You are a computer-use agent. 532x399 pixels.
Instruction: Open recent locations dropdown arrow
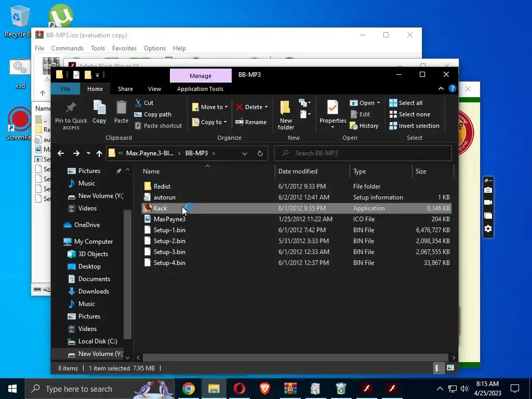click(88, 153)
